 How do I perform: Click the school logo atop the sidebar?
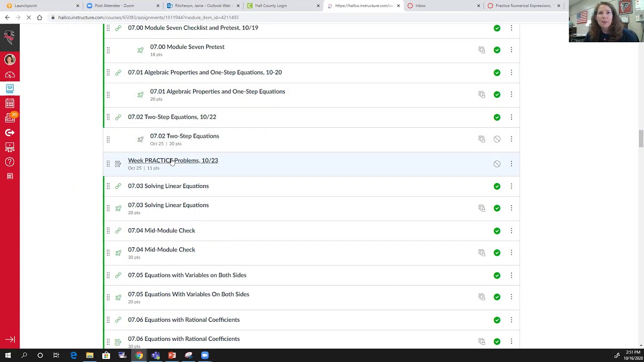pyautogui.click(x=10, y=37)
